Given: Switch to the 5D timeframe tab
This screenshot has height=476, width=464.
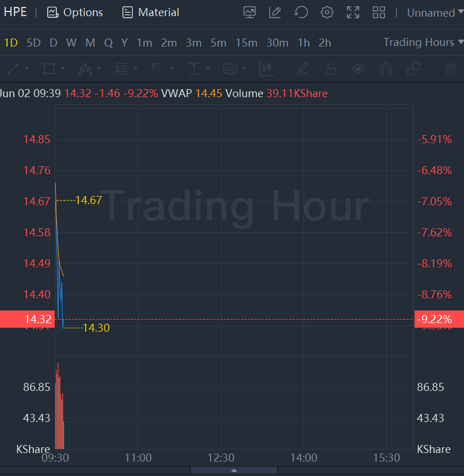Looking at the screenshot, I should [34, 43].
